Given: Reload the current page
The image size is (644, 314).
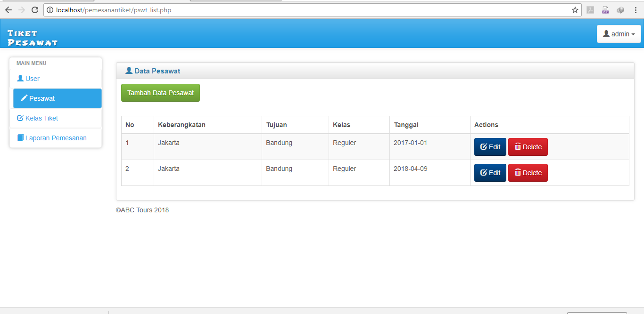Looking at the screenshot, I should coord(34,10).
